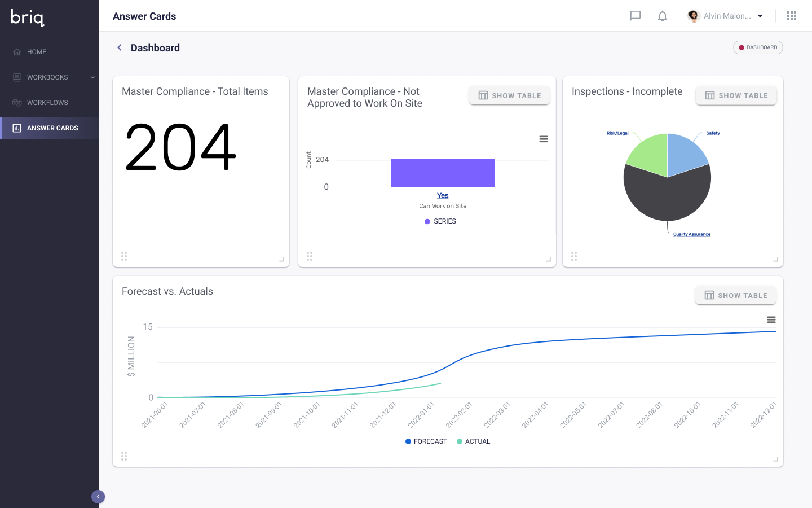Toggle the ACTUAL series in the legend
The height and width of the screenshot is (508, 812).
(x=473, y=441)
